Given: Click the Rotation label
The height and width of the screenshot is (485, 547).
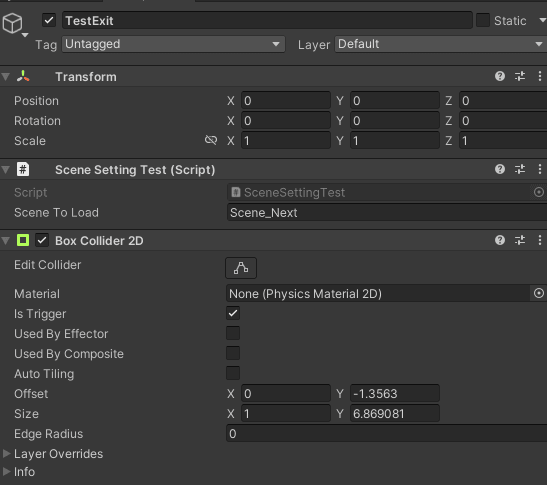Looking at the screenshot, I should (37, 121).
